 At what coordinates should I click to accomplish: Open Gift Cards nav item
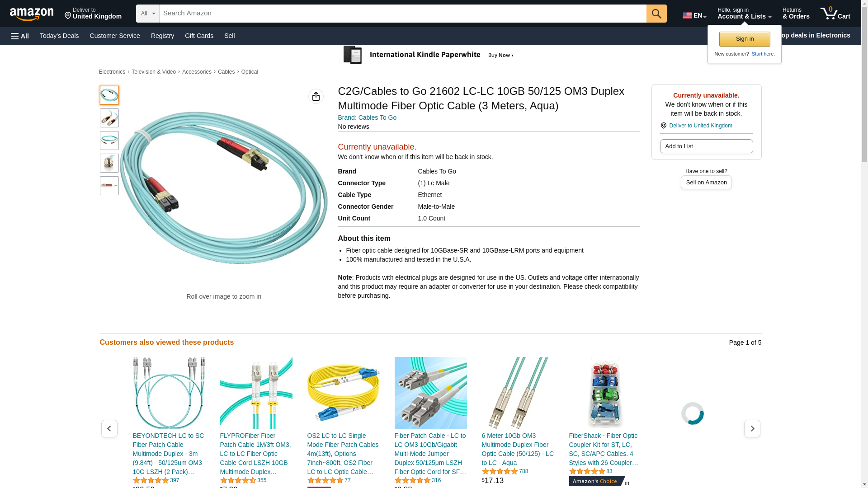point(199,36)
